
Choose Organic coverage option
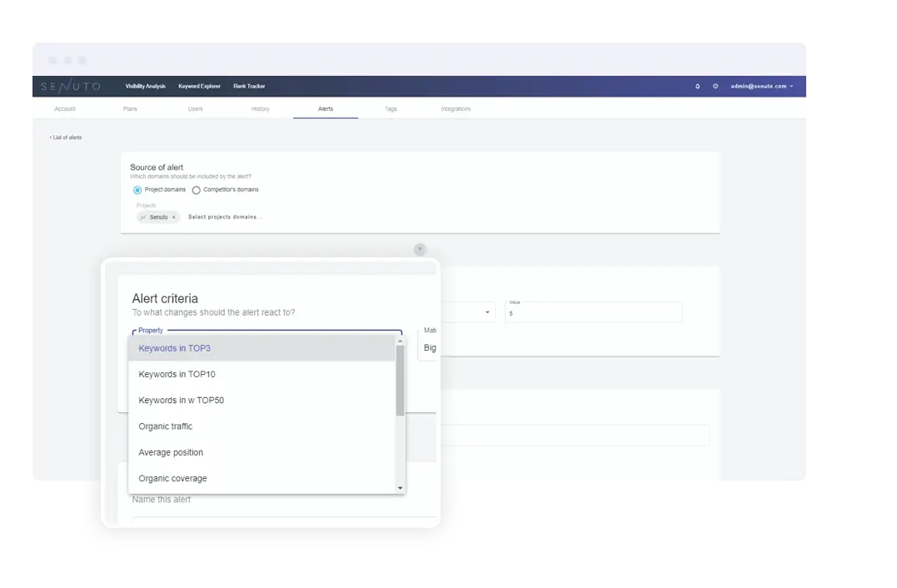pos(262,478)
